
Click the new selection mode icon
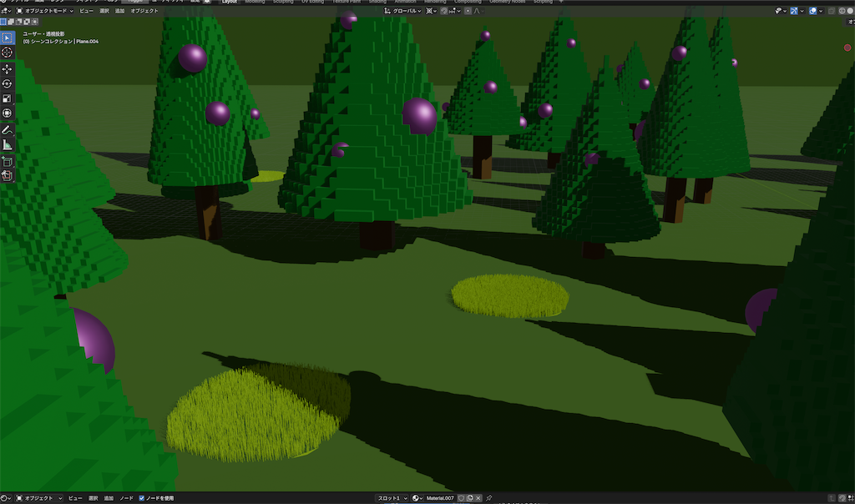click(x=3, y=22)
